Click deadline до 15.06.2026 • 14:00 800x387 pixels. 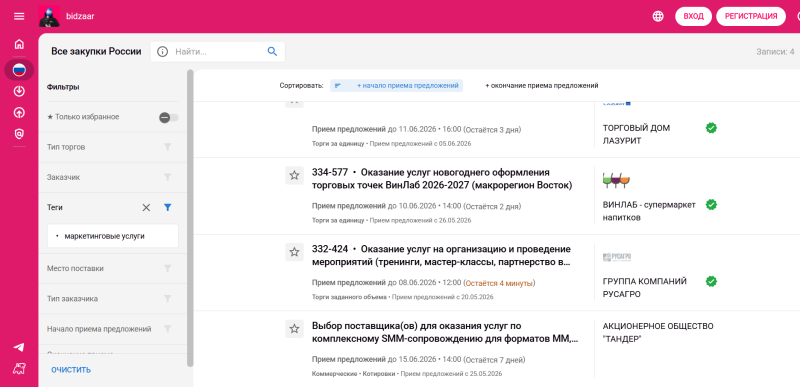tap(424, 359)
